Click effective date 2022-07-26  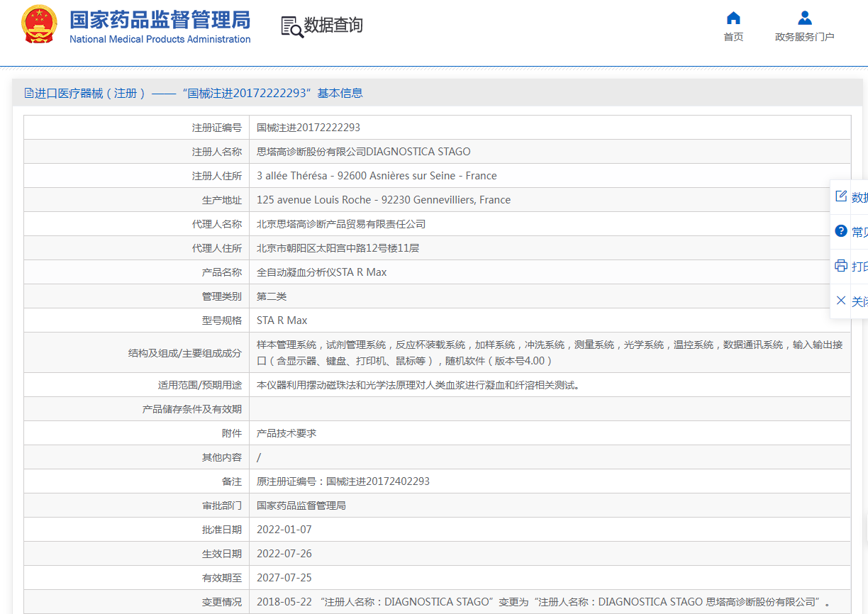tap(284, 554)
